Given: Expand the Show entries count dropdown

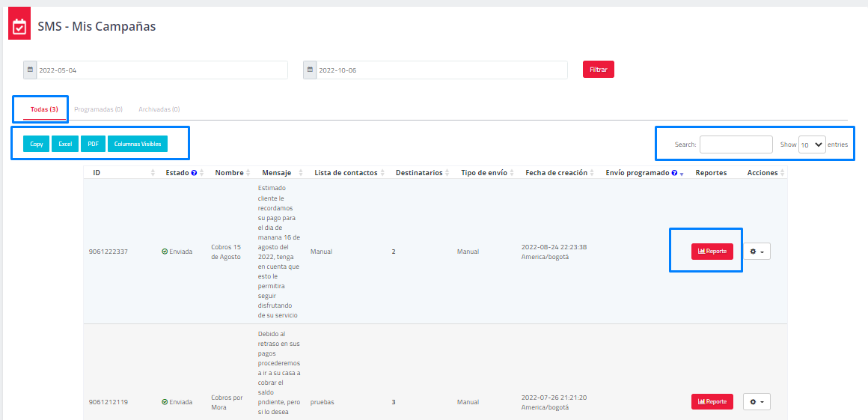Looking at the screenshot, I should point(812,145).
